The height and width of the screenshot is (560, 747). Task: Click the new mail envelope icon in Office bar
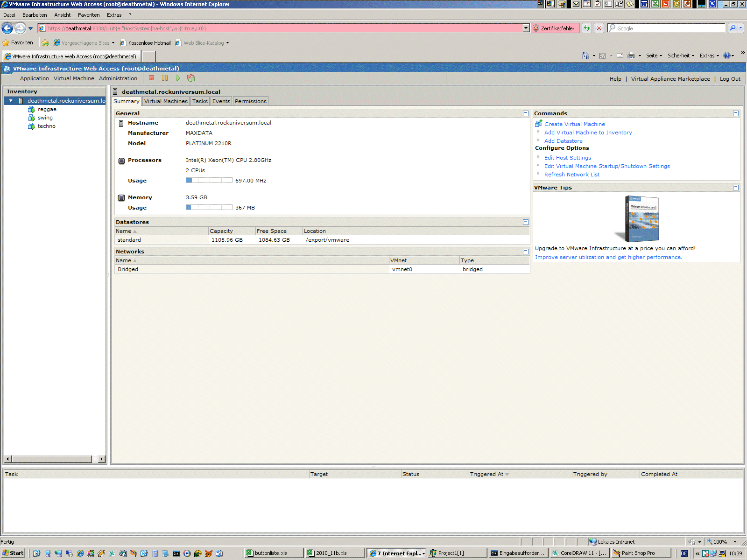[x=576, y=4]
